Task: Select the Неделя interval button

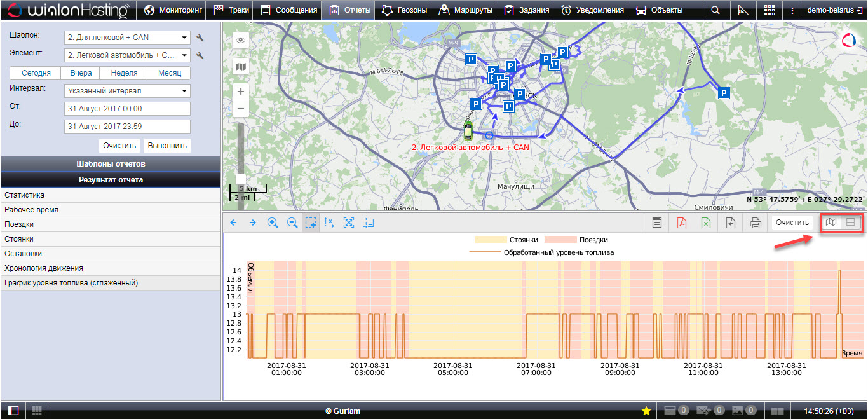Action: [x=124, y=73]
